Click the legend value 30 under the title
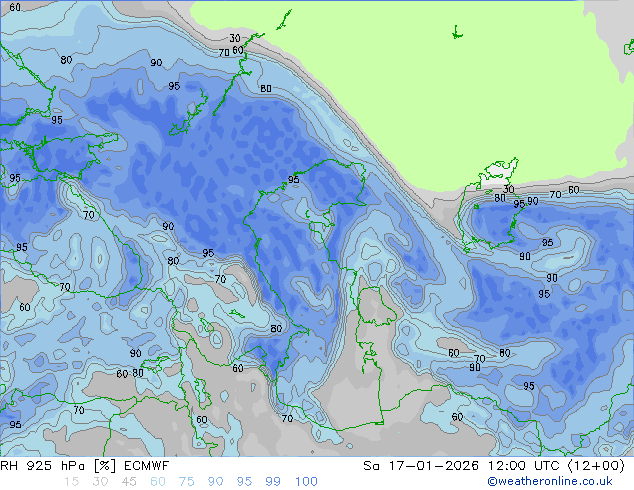The width and height of the screenshot is (634, 490). 100,482
